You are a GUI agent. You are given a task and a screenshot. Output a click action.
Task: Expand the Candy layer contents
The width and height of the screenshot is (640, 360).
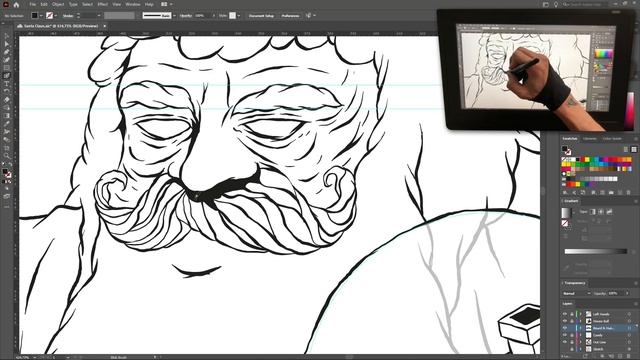[581, 335]
